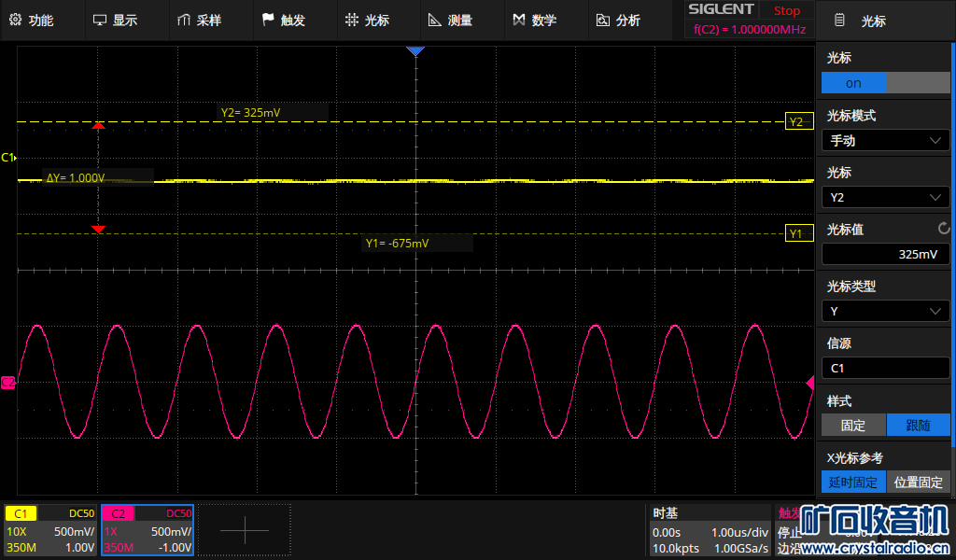This screenshot has height=560, width=956.
Task: Click the blue trigger position marker at top
Action: tap(415, 51)
